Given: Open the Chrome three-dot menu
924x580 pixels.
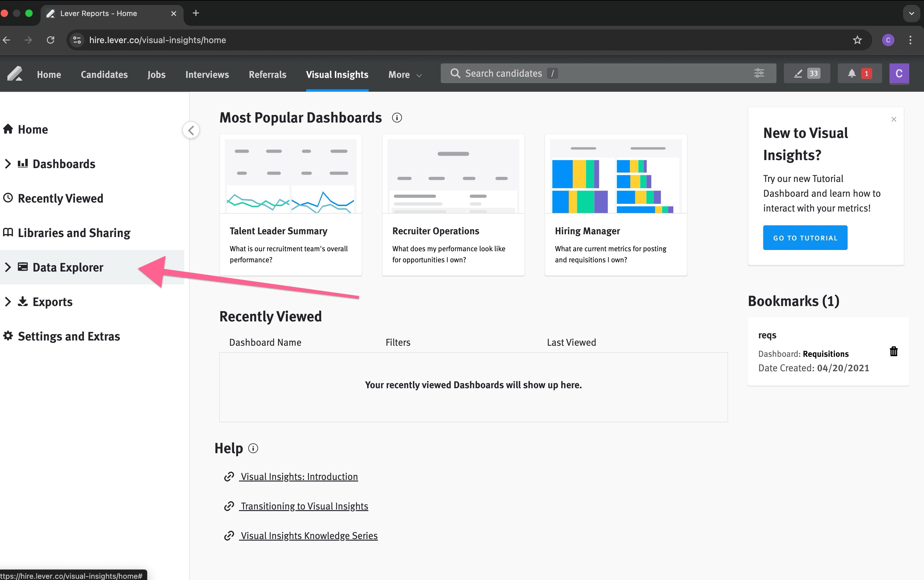Looking at the screenshot, I should point(910,40).
